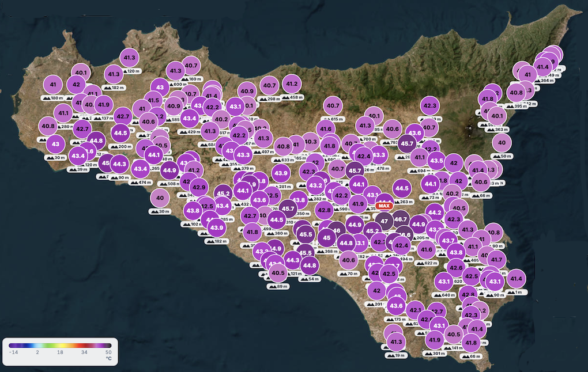The image size is (588, 372).
Task: Open the 40.8 marker above 633 m label
Action: coord(283,146)
